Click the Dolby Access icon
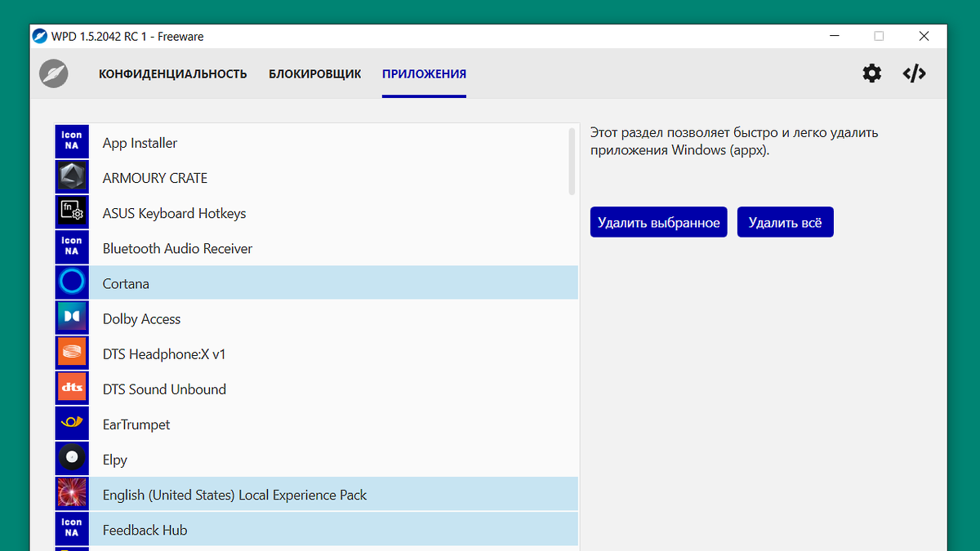The width and height of the screenshot is (980, 551). [72, 318]
